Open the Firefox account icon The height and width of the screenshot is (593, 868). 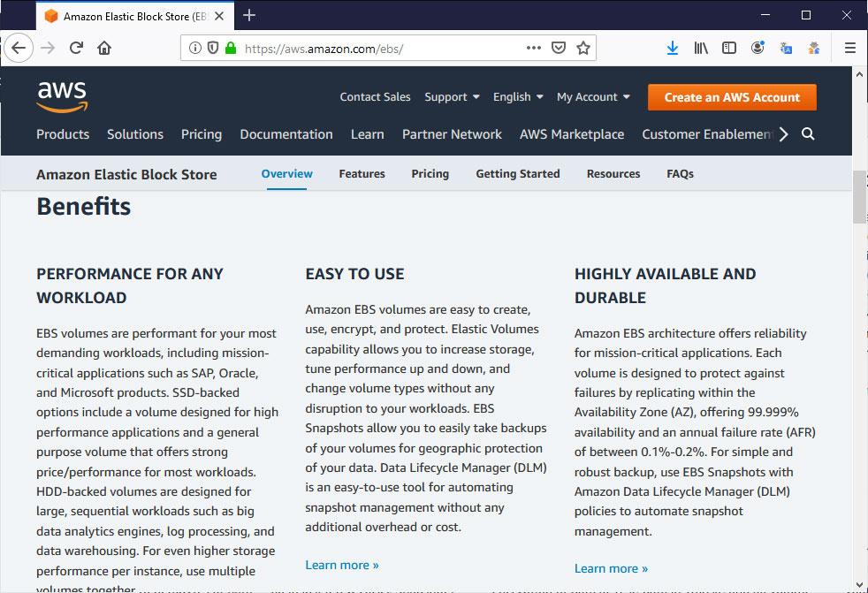[x=758, y=49]
